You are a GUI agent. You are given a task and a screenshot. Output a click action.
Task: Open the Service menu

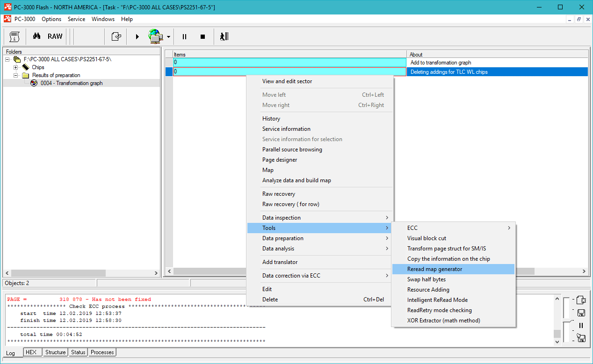76,19
